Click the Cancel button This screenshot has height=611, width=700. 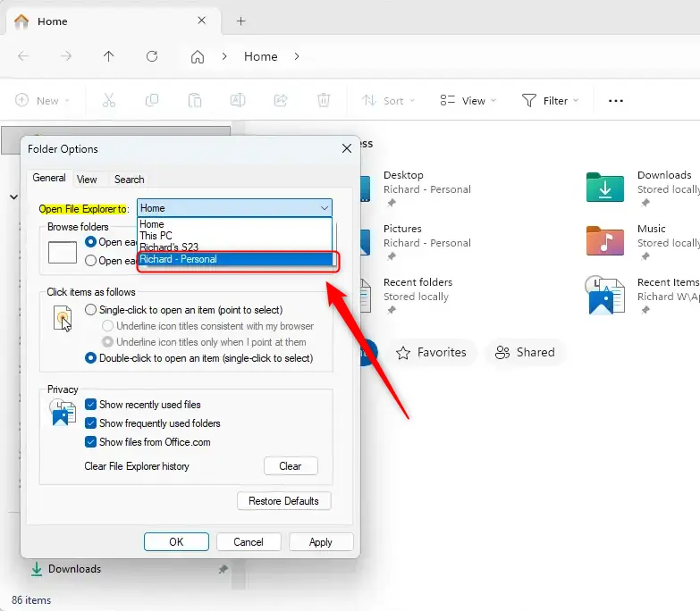[249, 542]
